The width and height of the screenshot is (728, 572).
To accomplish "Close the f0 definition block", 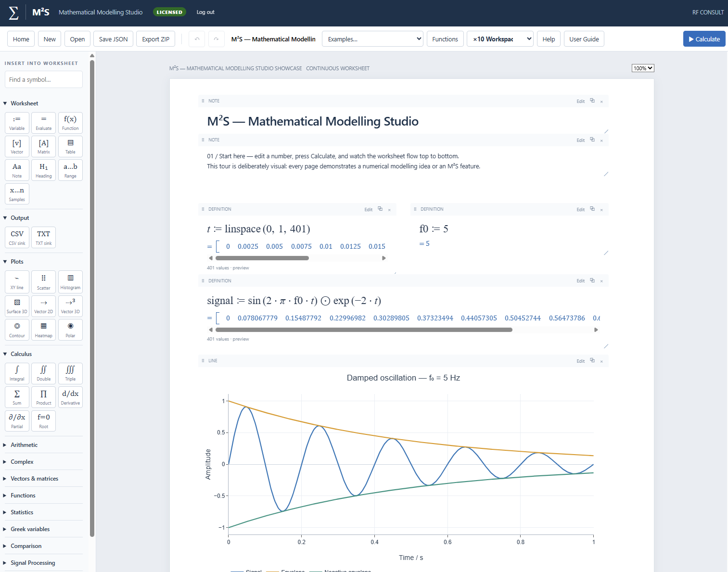I will [x=601, y=210].
